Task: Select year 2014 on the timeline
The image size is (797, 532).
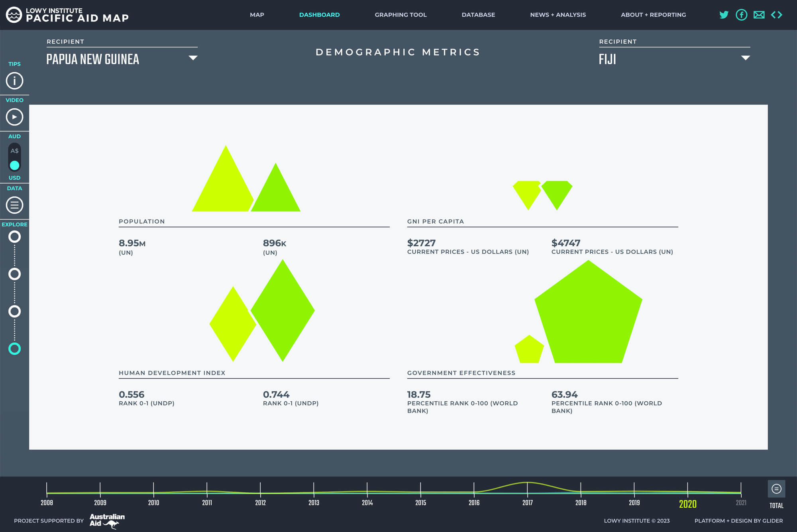Action: point(367,503)
